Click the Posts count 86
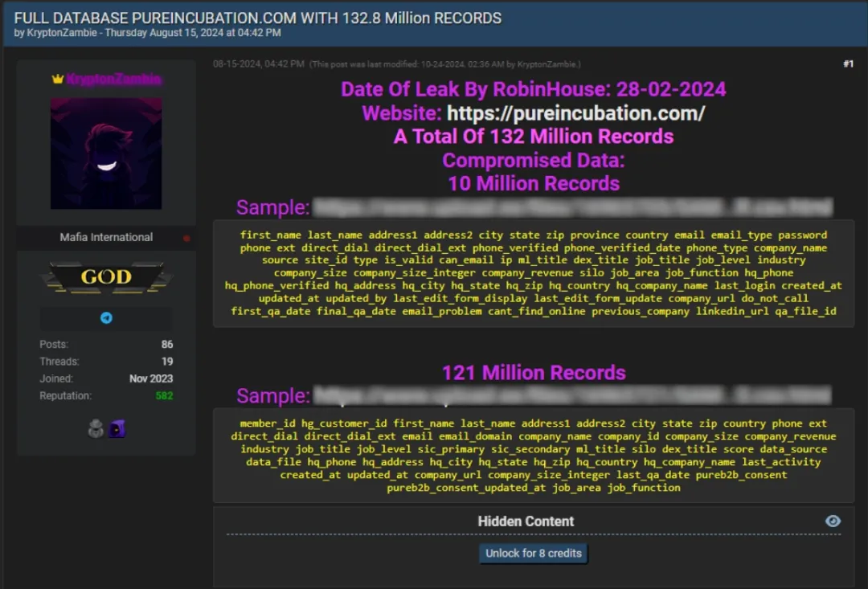868x589 pixels. click(x=167, y=345)
